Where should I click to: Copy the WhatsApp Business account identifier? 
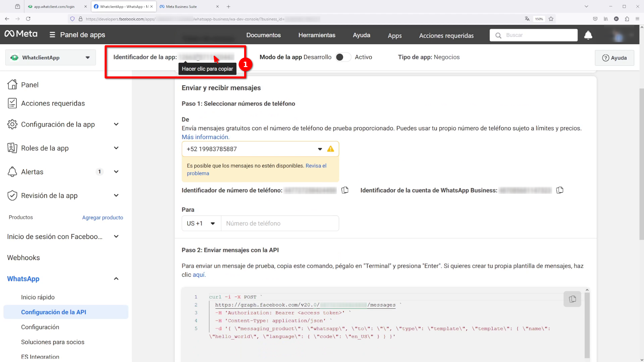tap(559, 190)
